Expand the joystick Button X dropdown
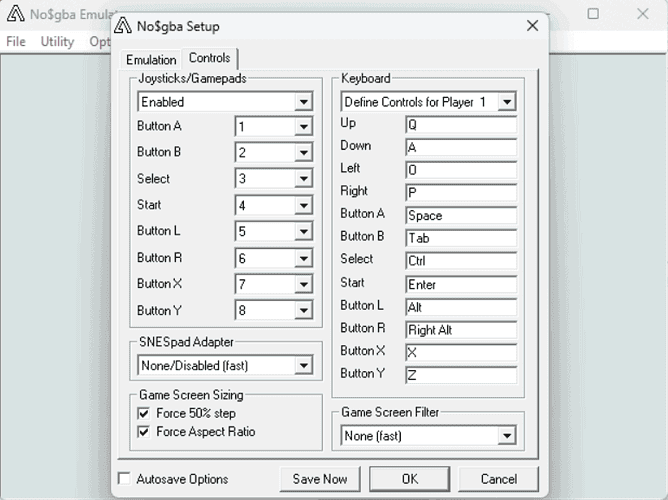 tap(274, 284)
